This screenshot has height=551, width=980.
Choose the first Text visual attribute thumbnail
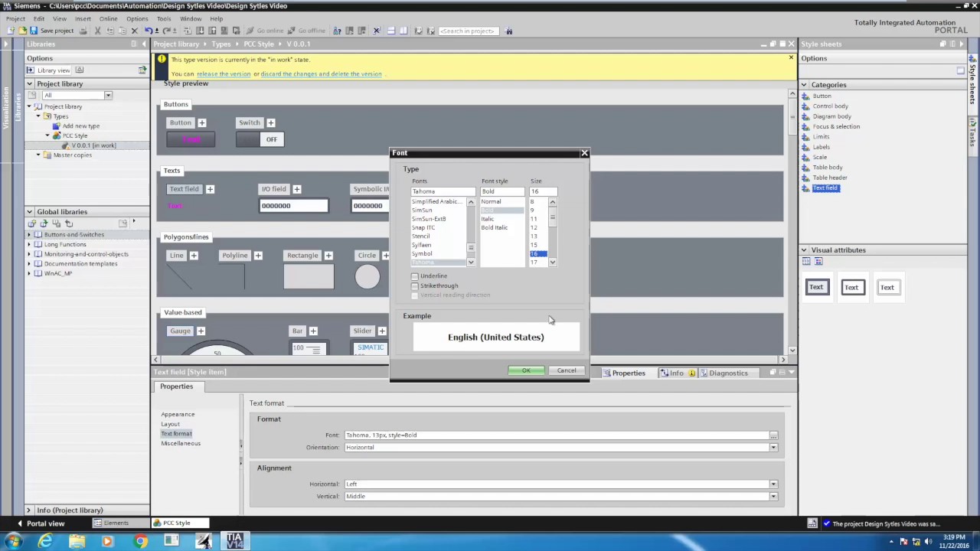click(816, 288)
